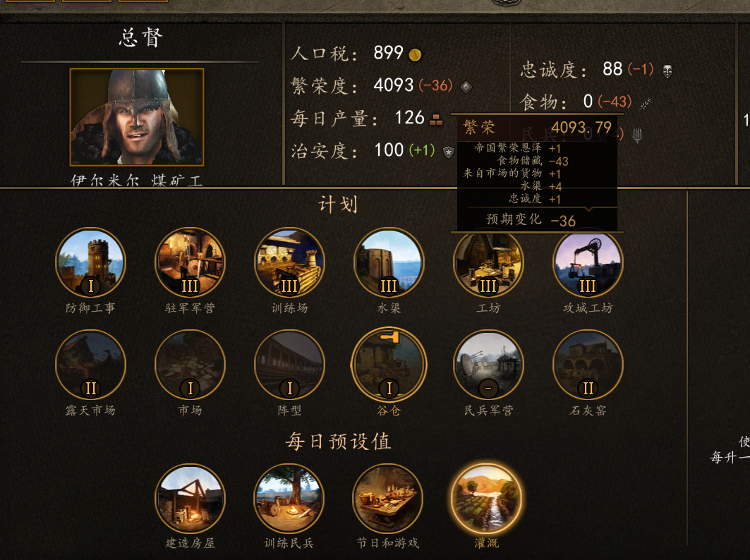
Task: Click the governor portrait of 伊尔米尔
Action: pyautogui.click(x=137, y=117)
